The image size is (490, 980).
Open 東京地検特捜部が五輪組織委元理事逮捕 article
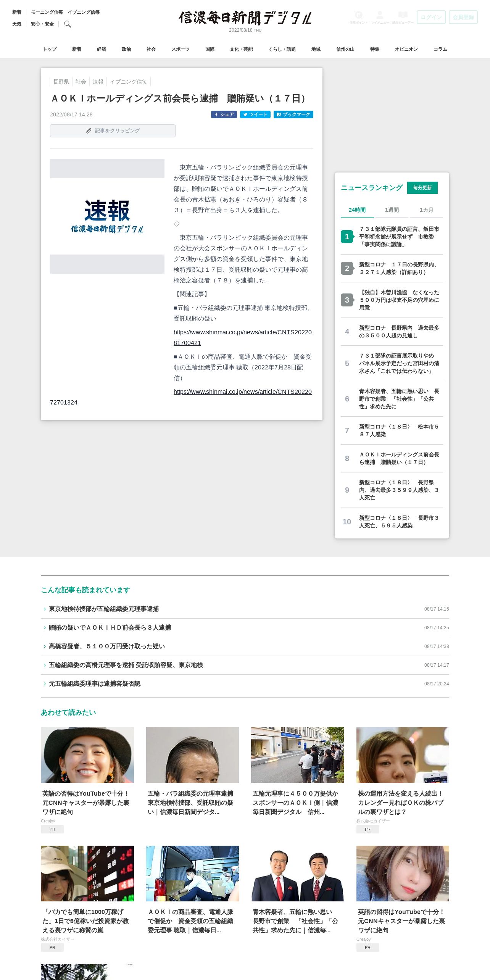click(104, 609)
